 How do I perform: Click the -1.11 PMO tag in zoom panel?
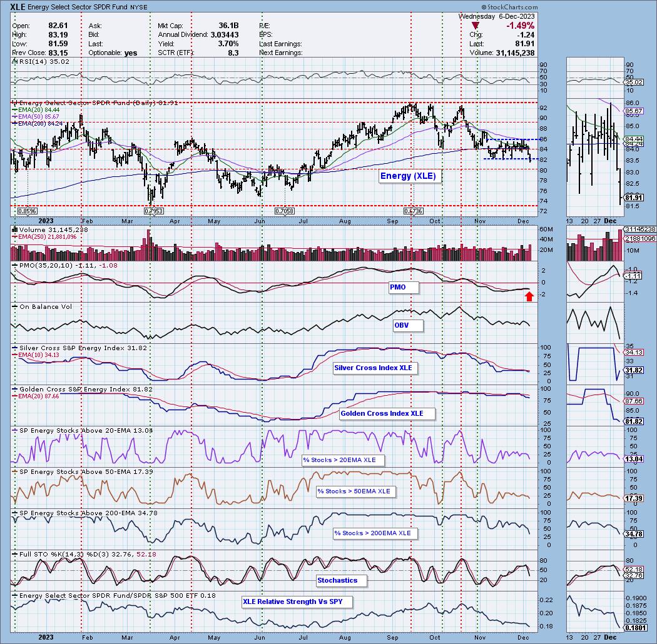coord(633,276)
